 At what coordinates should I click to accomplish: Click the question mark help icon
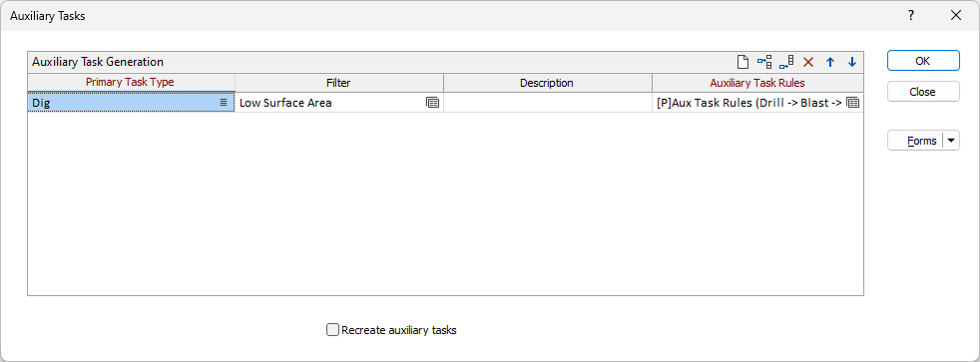pyautogui.click(x=911, y=16)
